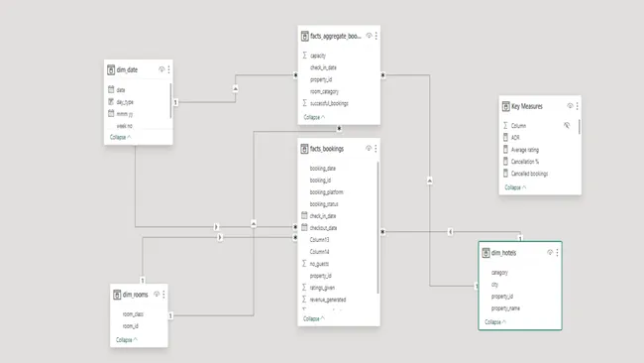Select dim_date to facts_bookings relationship arrow
Screen dimensions: 644x363
pos(216,227)
